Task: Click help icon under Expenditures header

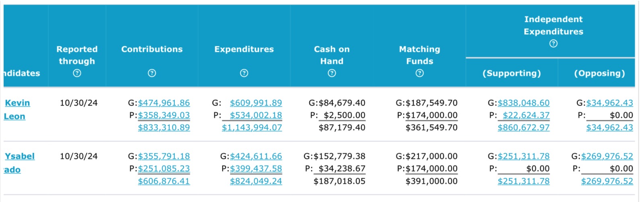Action: (244, 73)
